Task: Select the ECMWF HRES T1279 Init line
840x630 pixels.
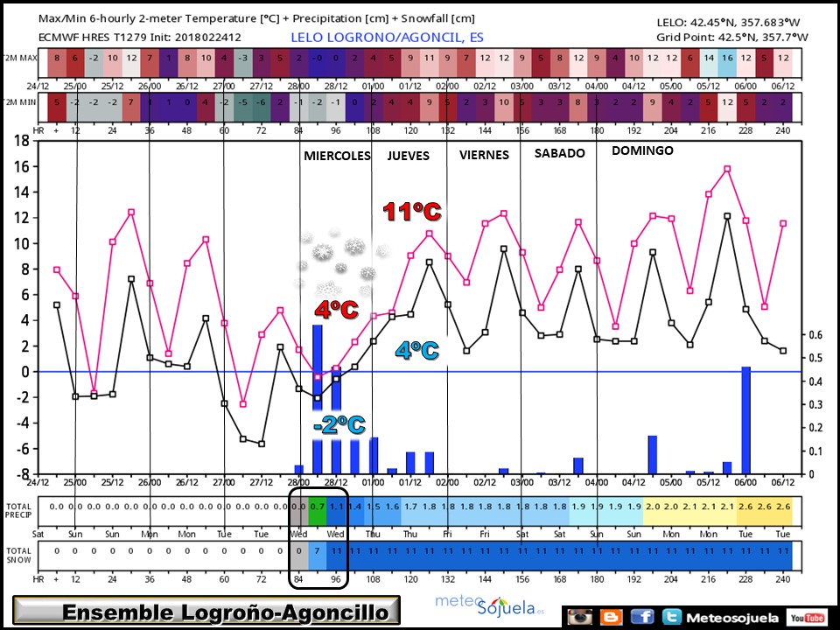Action: click(x=140, y=38)
